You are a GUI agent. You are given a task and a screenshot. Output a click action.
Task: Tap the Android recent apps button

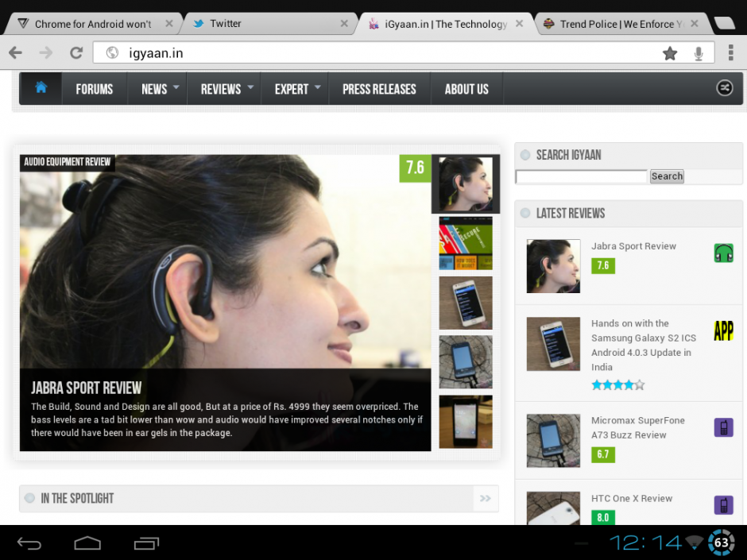pyautogui.click(x=146, y=543)
